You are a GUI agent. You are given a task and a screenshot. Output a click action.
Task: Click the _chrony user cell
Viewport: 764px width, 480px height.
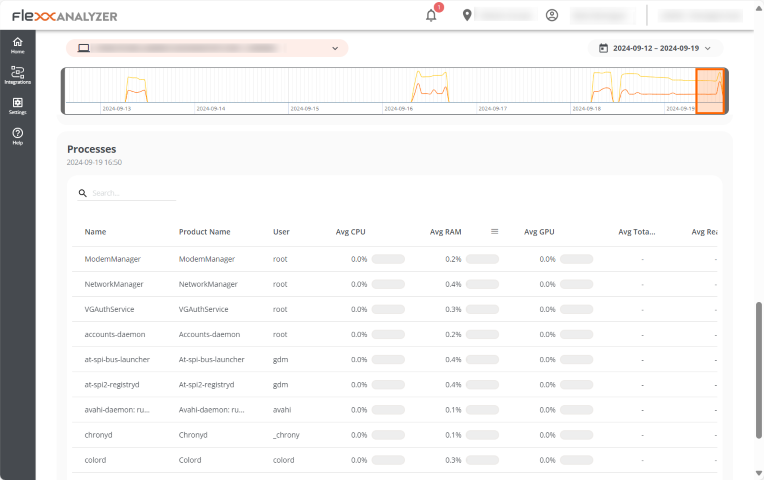click(x=286, y=435)
